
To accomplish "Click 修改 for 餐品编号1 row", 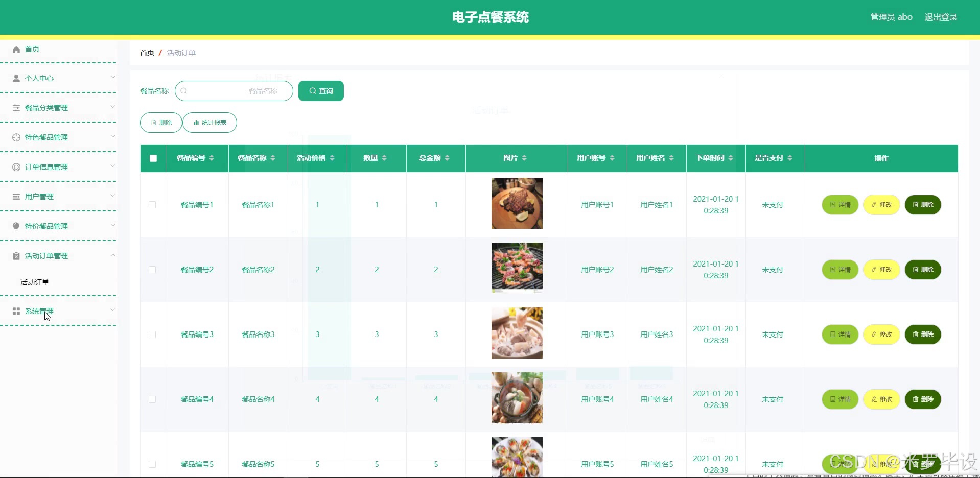I will pyautogui.click(x=881, y=205).
